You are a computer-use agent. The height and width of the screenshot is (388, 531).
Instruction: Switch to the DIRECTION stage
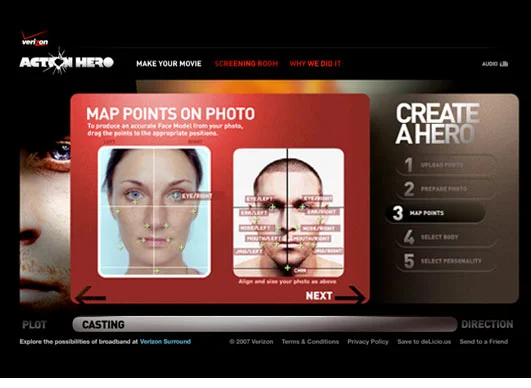(487, 324)
